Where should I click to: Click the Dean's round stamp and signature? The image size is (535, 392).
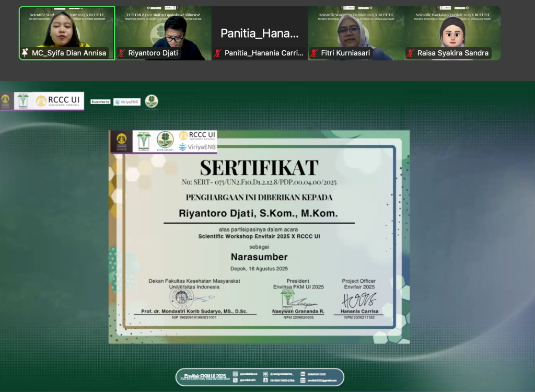click(x=191, y=298)
